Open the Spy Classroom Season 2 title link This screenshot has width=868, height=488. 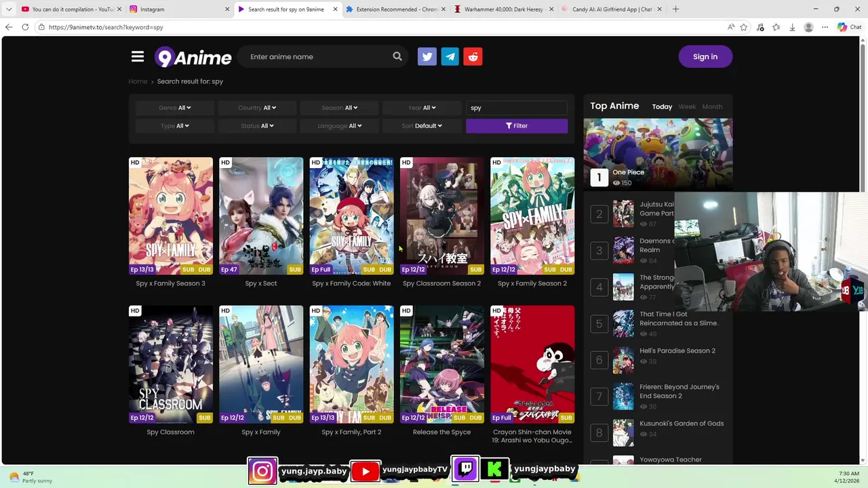click(x=441, y=283)
